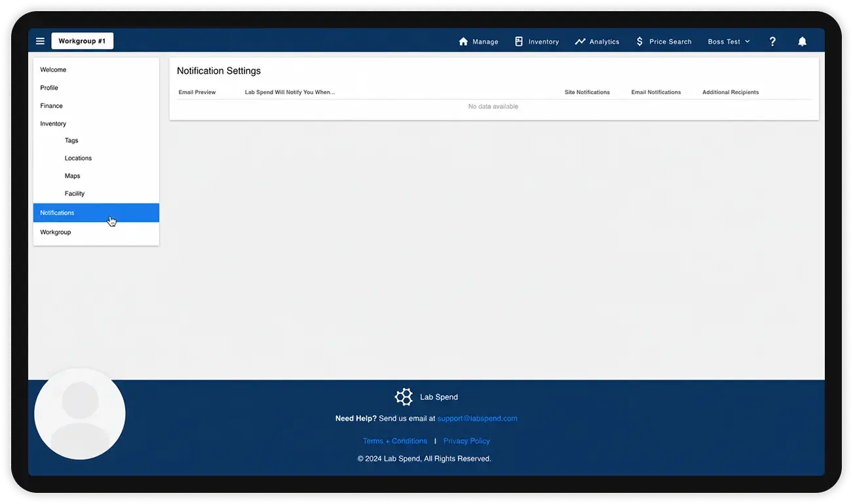
Task: Select Inventory in the settings sidebar
Action: [53, 124]
